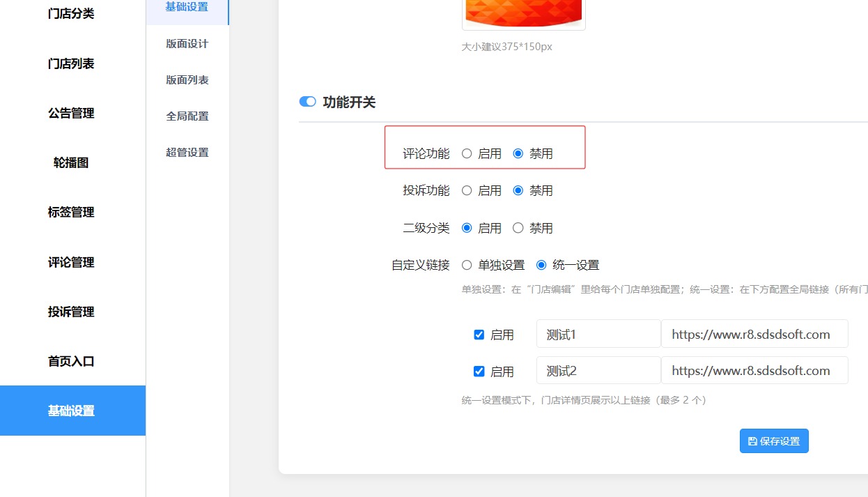The height and width of the screenshot is (497, 868).
Task: Click the 功能开关 section heading
Action: pyautogui.click(x=349, y=102)
